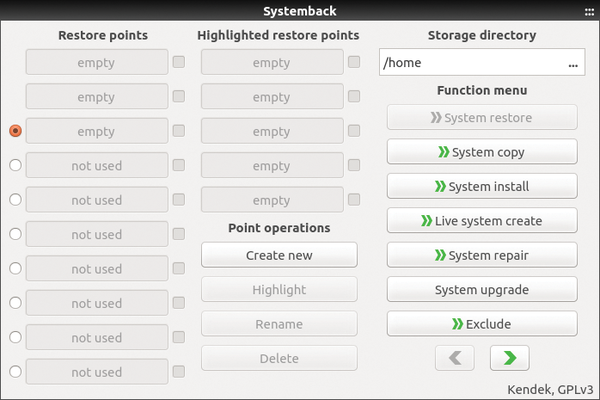Start Live system create
This screenshot has height=400, width=600.
coord(482,221)
